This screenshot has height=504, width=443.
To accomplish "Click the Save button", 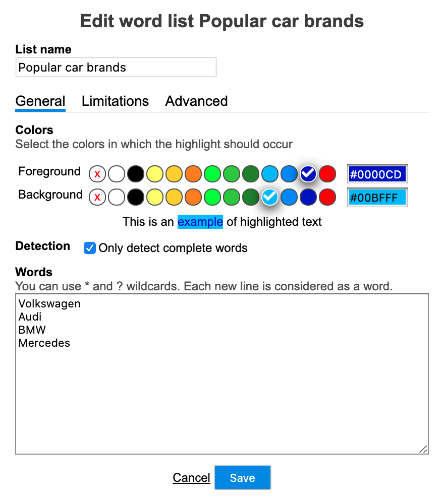I will 243,477.
